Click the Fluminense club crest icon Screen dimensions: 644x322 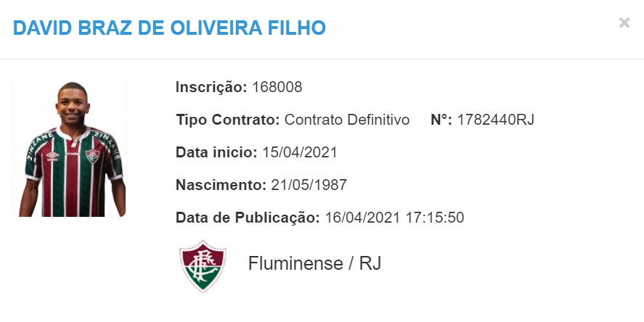click(203, 266)
